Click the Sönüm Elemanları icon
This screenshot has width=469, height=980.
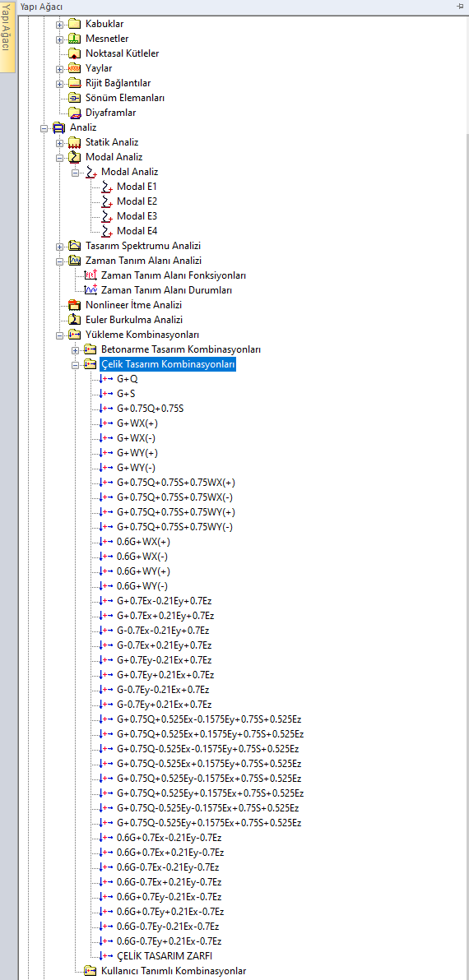74,98
